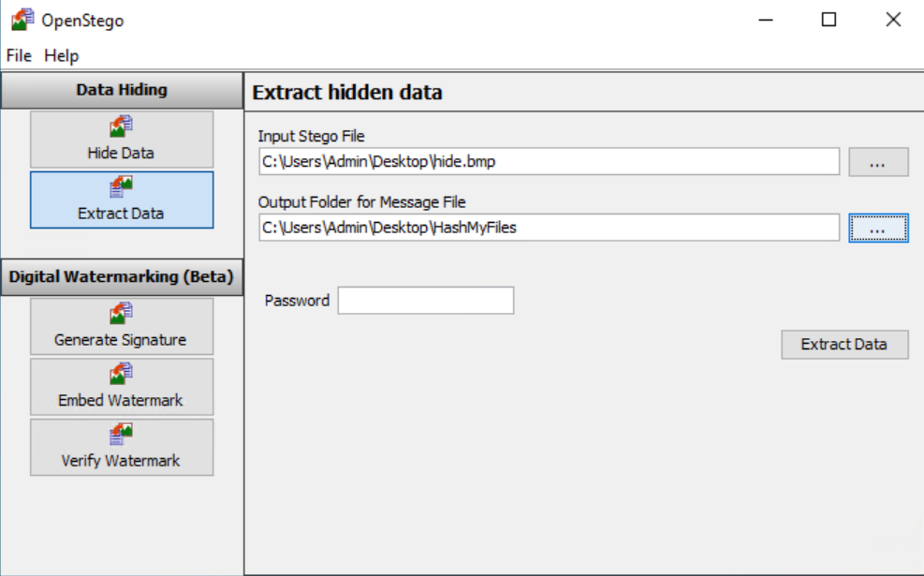The height and width of the screenshot is (576, 924).
Task: Click the OpenStego window title text
Action: 82,21
